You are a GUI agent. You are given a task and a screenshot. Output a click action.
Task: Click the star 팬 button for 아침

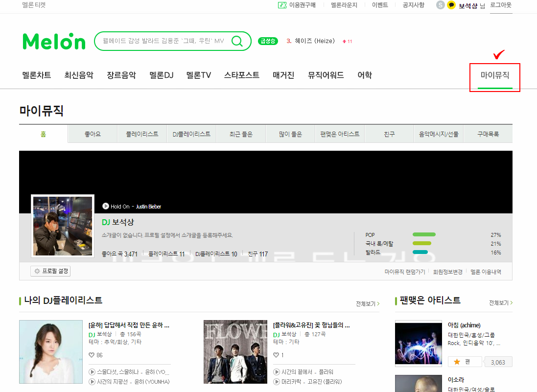click(x=465, y=362)
